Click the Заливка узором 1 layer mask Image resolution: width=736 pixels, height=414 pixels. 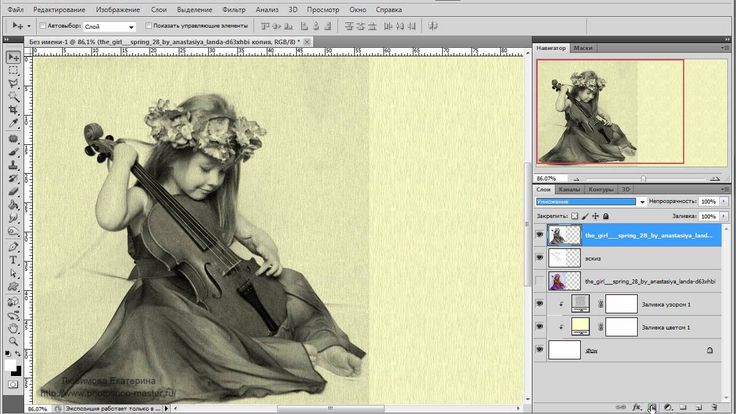[x=621, y=304]
